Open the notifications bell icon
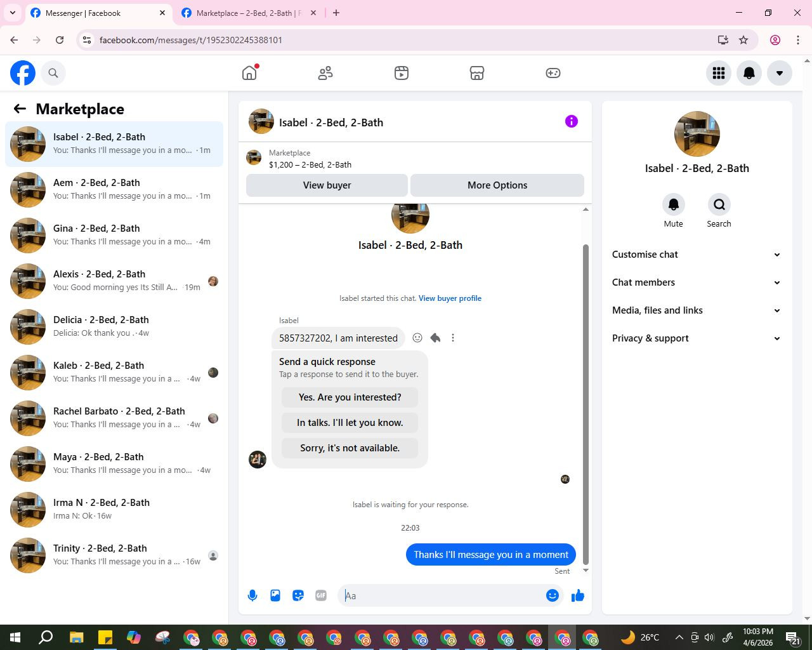Viewport: 812px width, 650px height. 749,73
